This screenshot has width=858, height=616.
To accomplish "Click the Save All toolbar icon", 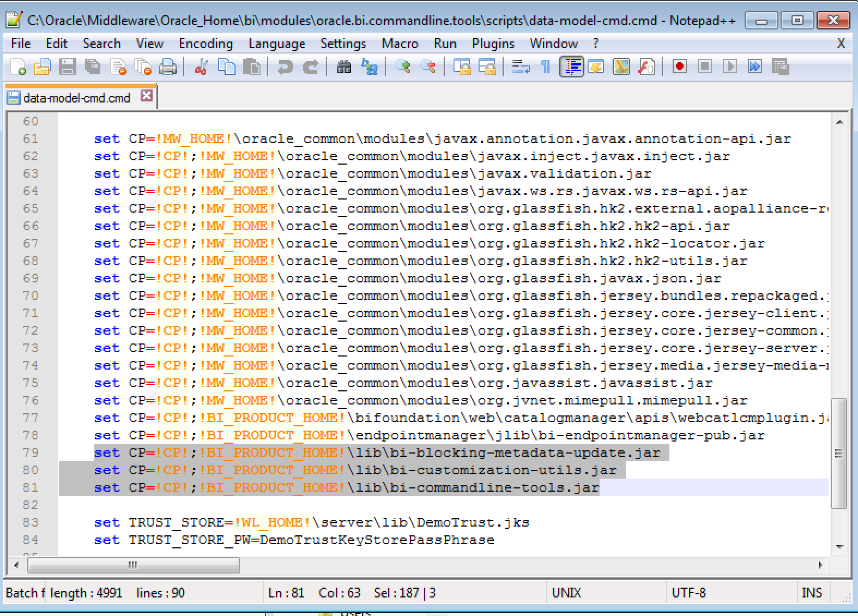I will click(x=93, y=67).
